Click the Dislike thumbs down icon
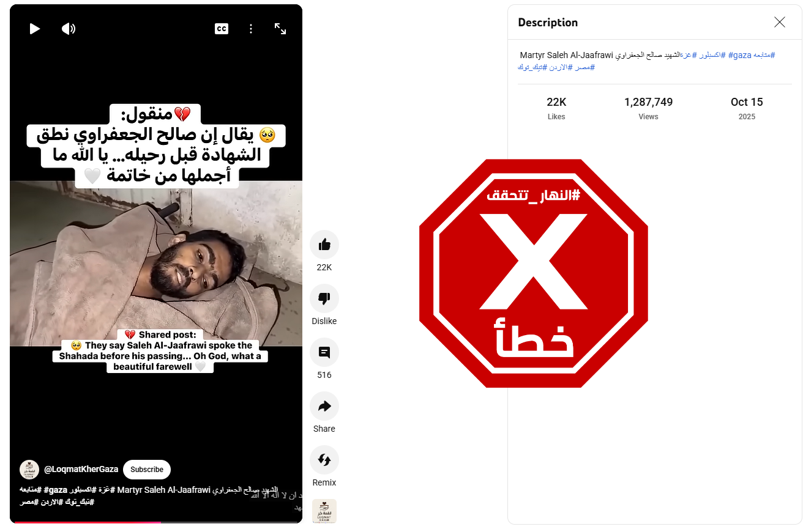Viewport: 803px width, 532px height. click(324, 298)
